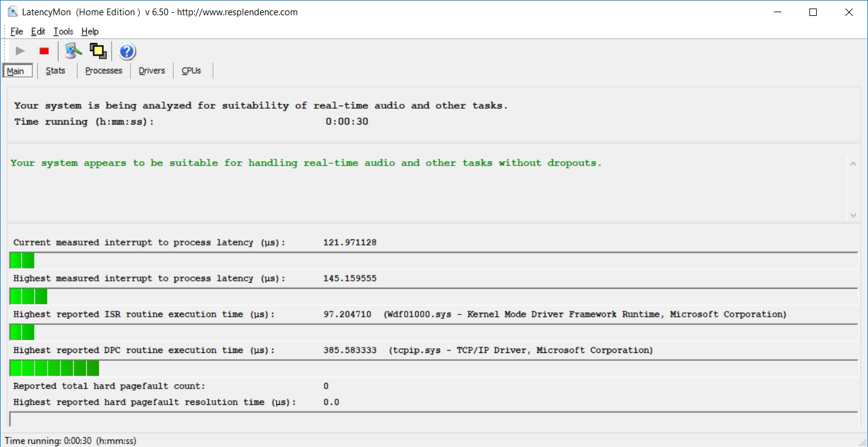Switch to the Stats tab
The height and width of the screenshot is (447, 868).
56,71
